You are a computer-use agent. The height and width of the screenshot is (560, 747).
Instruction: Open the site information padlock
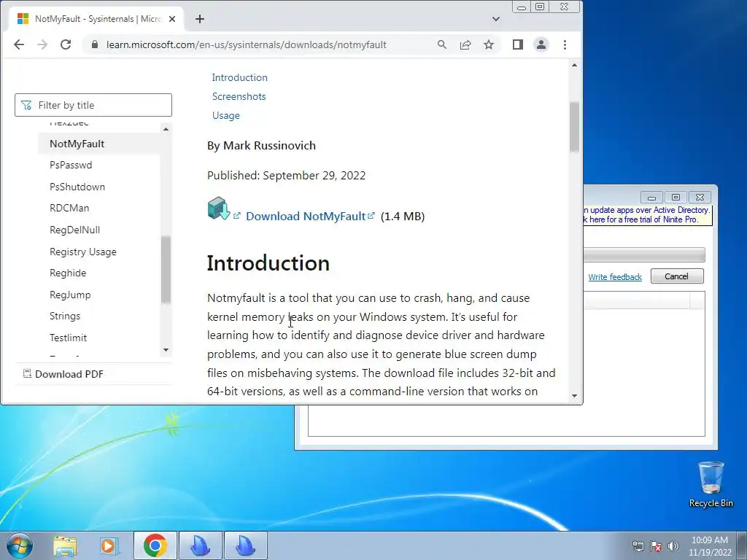tap(95, 44)
